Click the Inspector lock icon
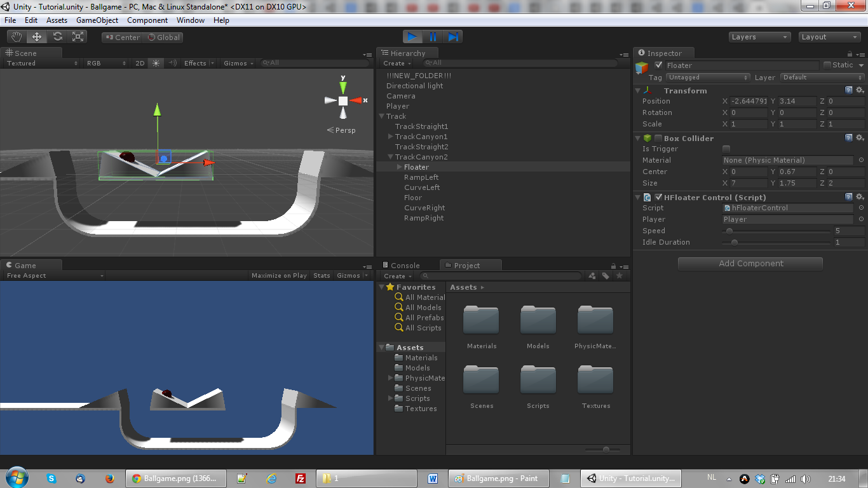868x488 pixels. 850,54
